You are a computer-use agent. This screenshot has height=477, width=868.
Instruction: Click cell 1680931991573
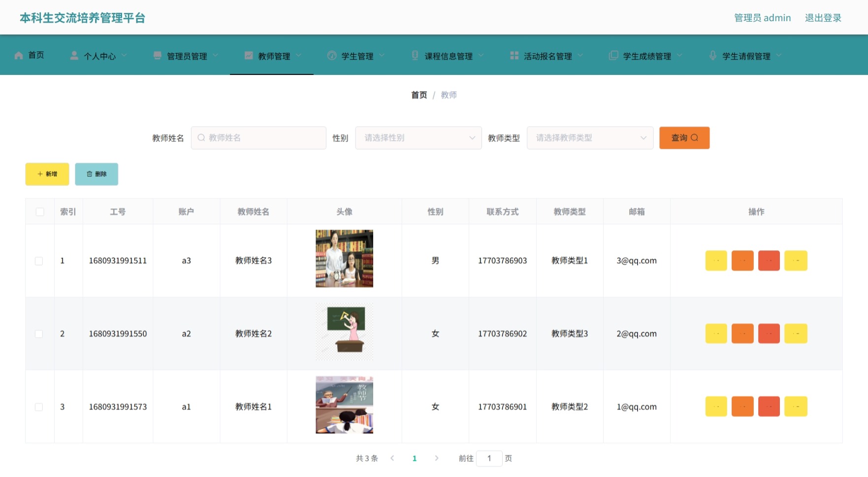pyautogui.click(x=118, y=407)
